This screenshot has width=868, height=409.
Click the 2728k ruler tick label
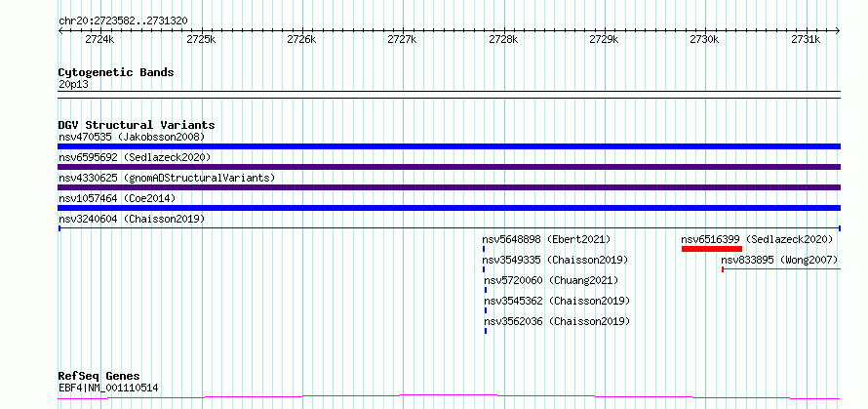tap(503, 39)
